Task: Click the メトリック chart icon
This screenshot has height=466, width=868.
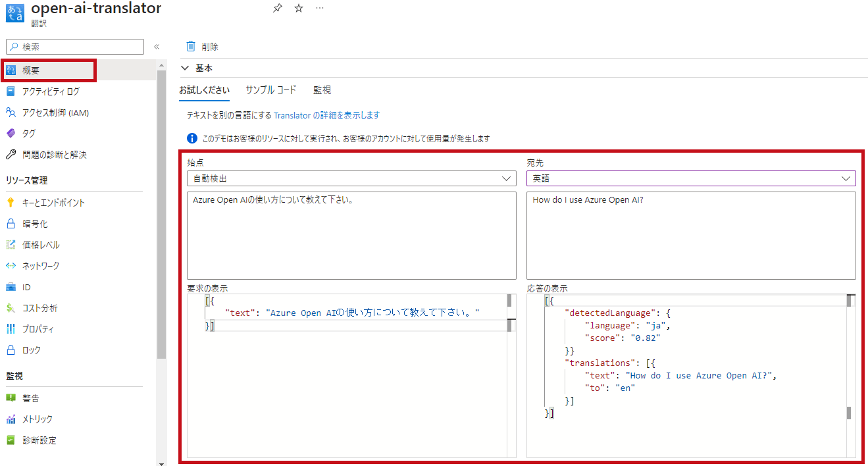Action: tap(11, 419)
